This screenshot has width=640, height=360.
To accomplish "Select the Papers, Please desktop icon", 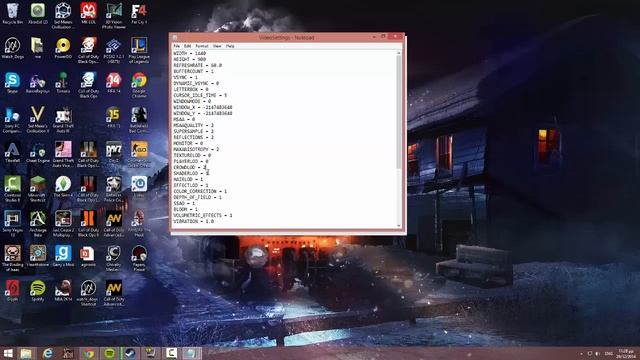I will coord(139,258).
